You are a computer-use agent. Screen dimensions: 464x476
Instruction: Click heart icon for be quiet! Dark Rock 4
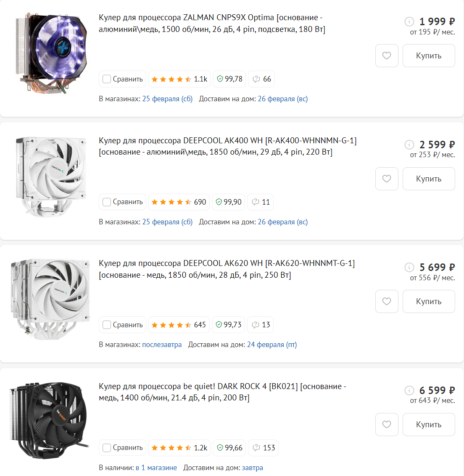tap(387, 424)
